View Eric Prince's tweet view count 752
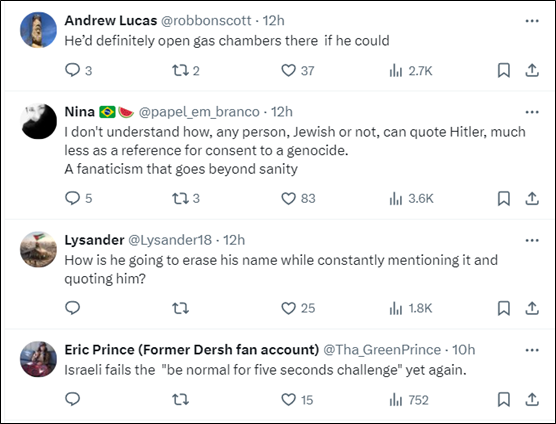 [x=409, y=400]
